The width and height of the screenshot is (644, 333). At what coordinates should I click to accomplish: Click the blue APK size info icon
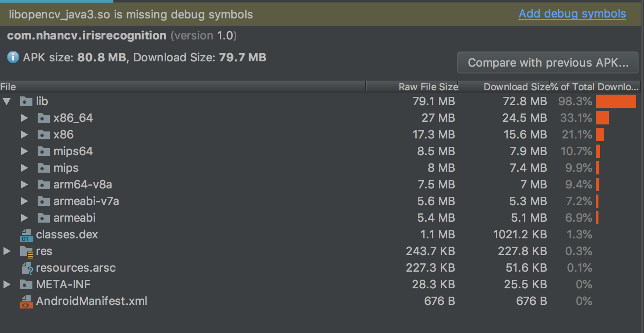(x=13, y=57)
